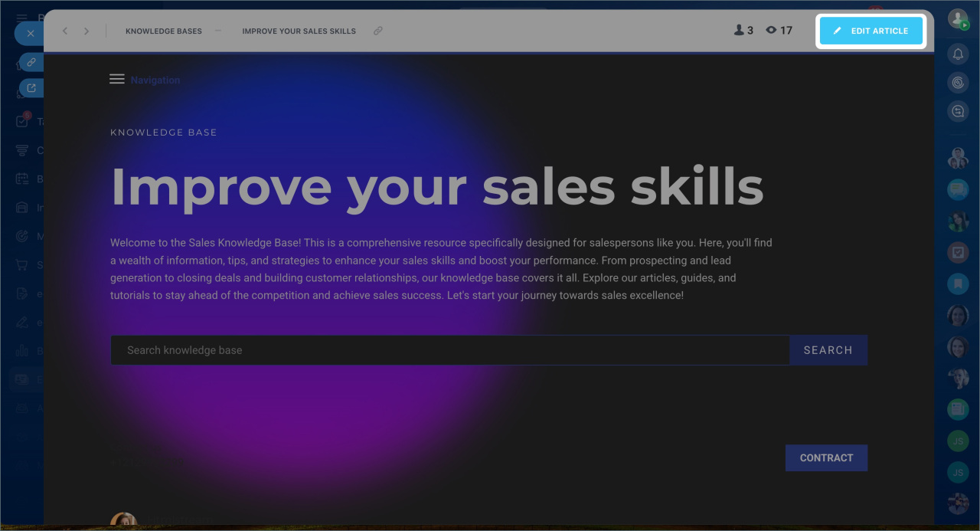Open the Knowledge Bases breadcrumb
This screenshot has height=531, width=980.
[x=164, y=31]
